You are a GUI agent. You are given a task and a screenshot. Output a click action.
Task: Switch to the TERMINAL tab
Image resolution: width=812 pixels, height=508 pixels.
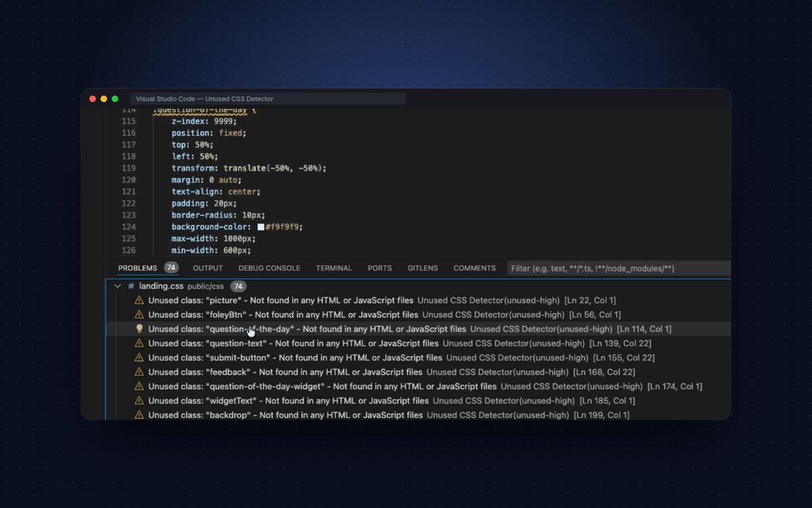point(334,268)
